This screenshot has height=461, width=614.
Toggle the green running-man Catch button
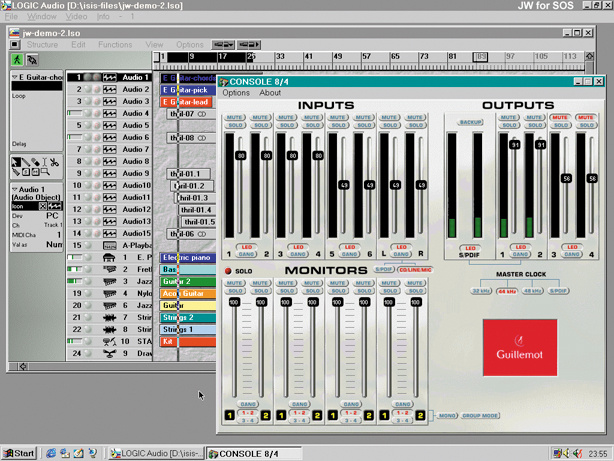[17, 60]
